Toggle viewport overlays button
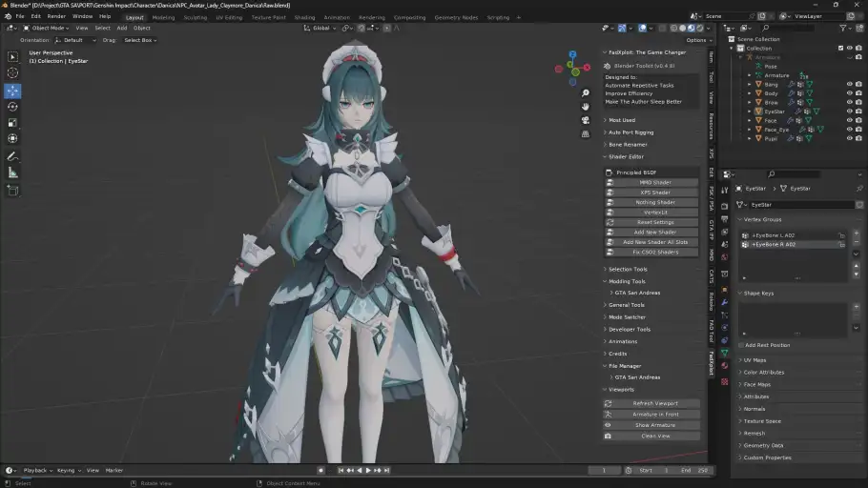Viewport: 868px width, 488px height. (x=642, y=29)
